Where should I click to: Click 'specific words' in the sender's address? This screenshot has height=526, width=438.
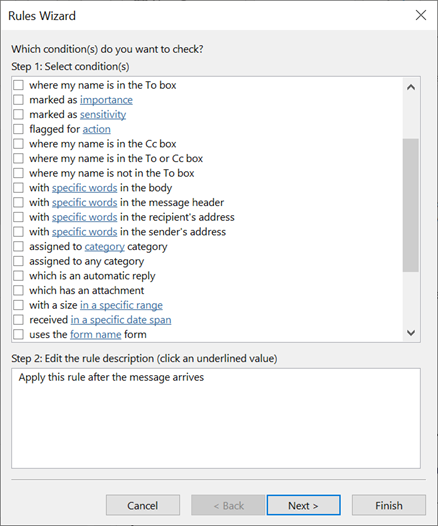click(x=85, y=232)
